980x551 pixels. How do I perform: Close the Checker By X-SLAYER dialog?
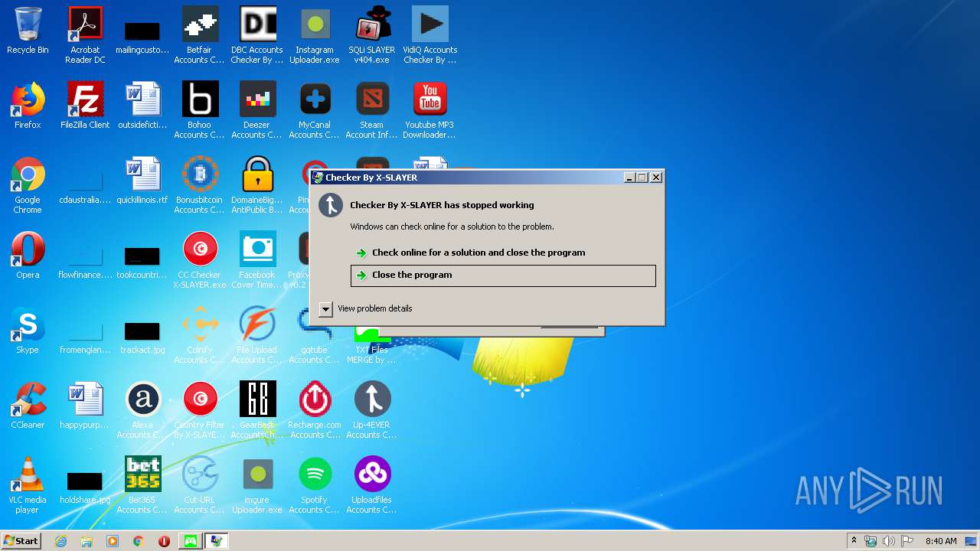[656, 178]
